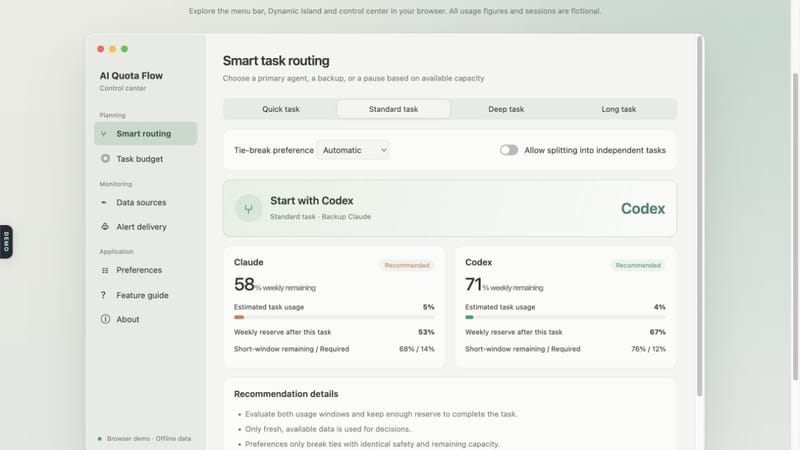Click the Claude card title
Image resolution: width=800 pixels, height=450 pixels.
pos(248,262)
